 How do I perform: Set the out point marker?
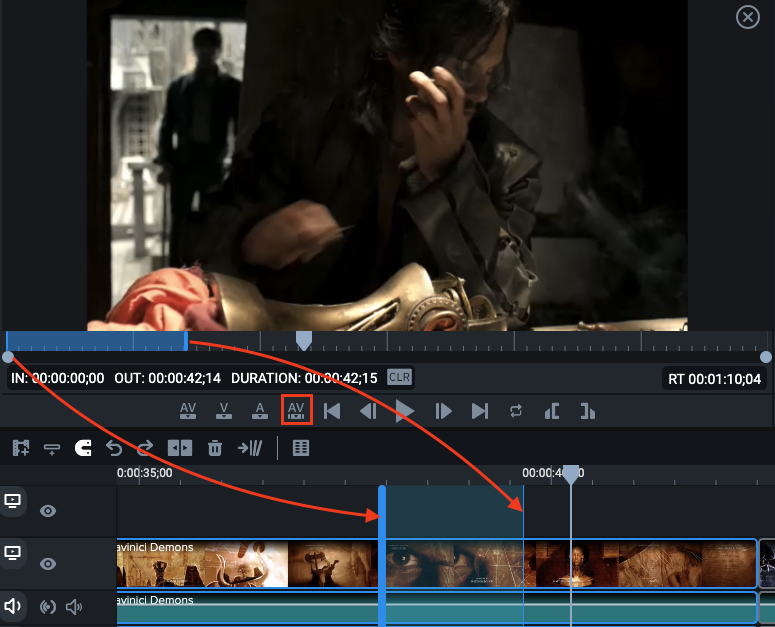[x=587, y=411]
